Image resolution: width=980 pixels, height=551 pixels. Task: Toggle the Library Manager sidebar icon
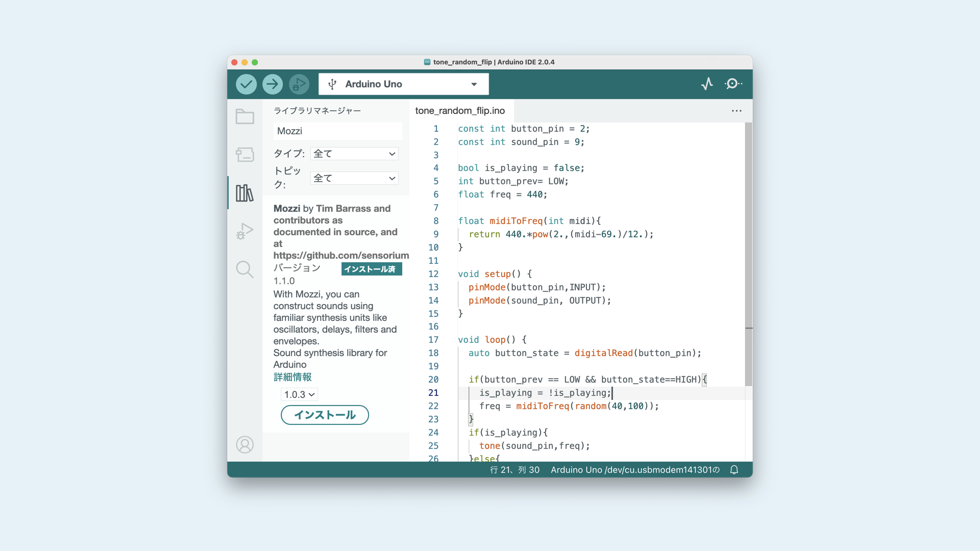pyautogui.click(x=245, y=193)
